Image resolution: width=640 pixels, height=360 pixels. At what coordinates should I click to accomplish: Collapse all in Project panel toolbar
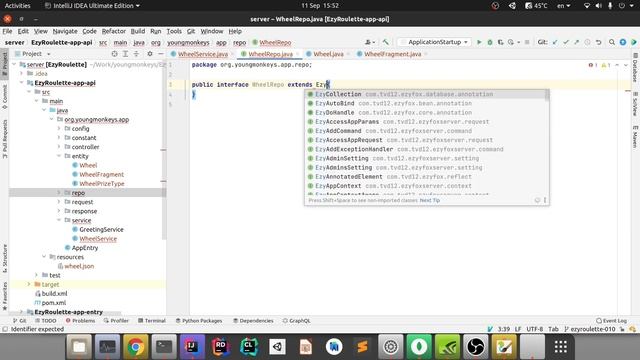click(136, 54)
